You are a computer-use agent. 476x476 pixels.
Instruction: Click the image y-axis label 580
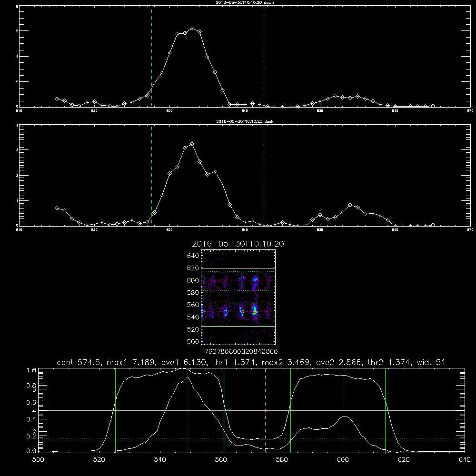(x=193, y=292)
